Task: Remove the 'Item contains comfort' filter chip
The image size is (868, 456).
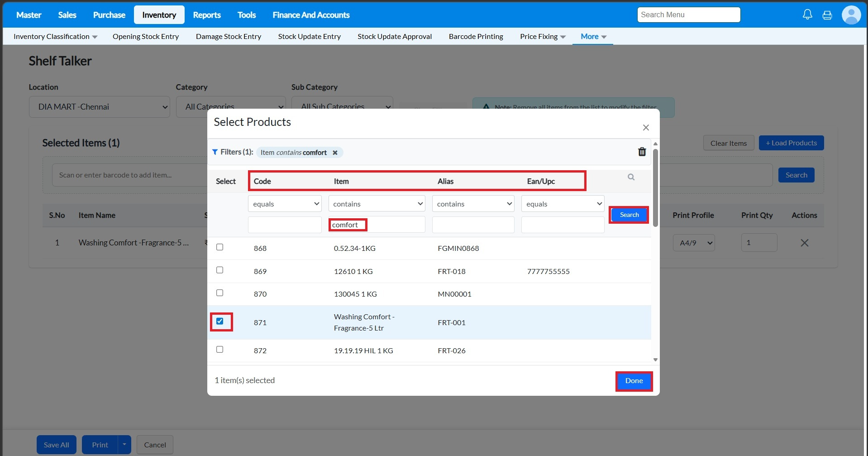Action: [335, 153]
